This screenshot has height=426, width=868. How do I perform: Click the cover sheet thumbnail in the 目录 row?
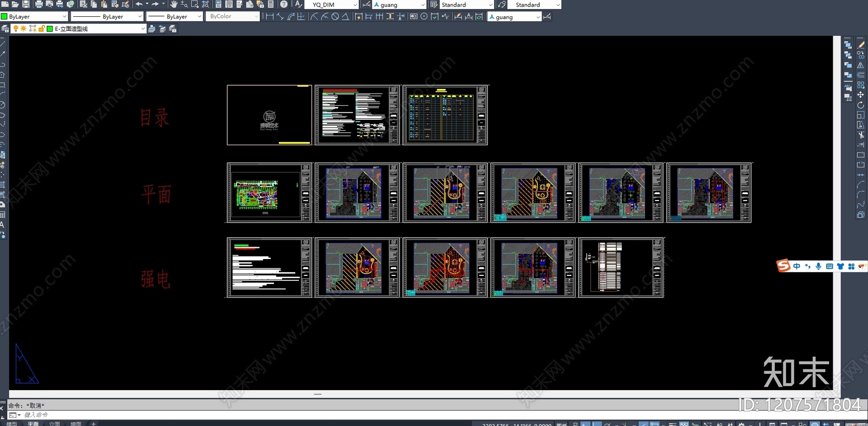[270, 115]
